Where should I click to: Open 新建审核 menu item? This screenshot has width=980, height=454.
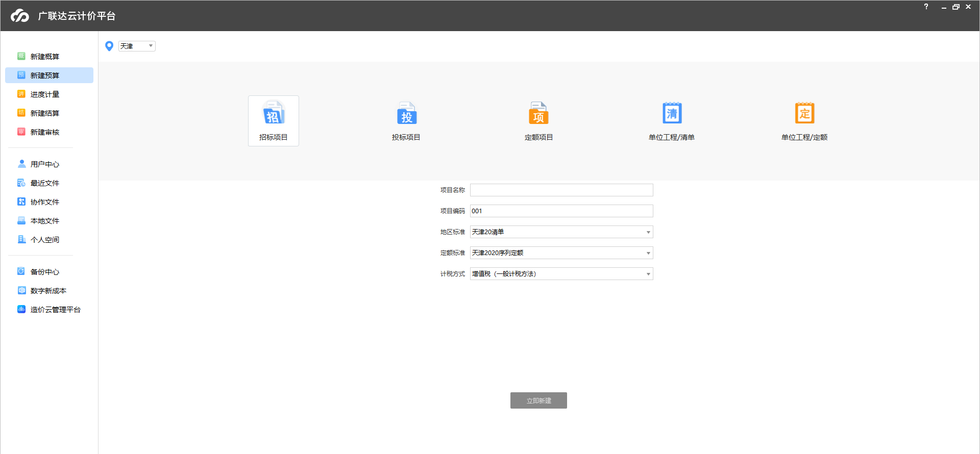pyautogui.click(x=49, y=132)
